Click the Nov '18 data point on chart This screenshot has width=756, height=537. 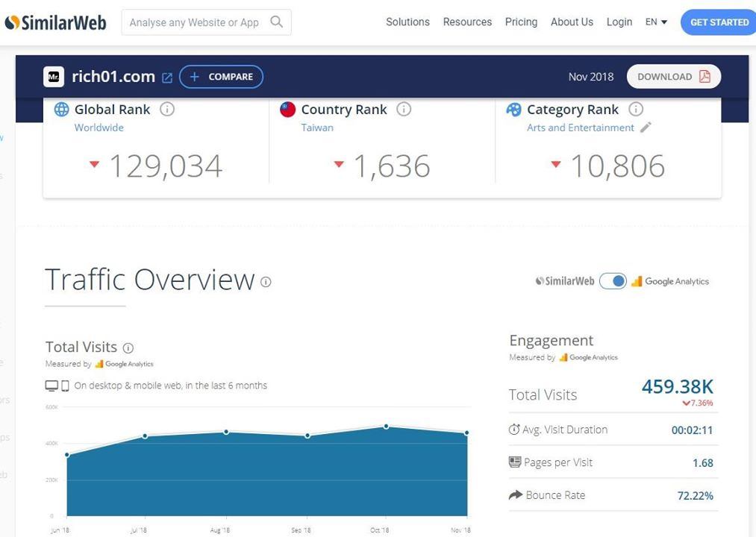466,433
